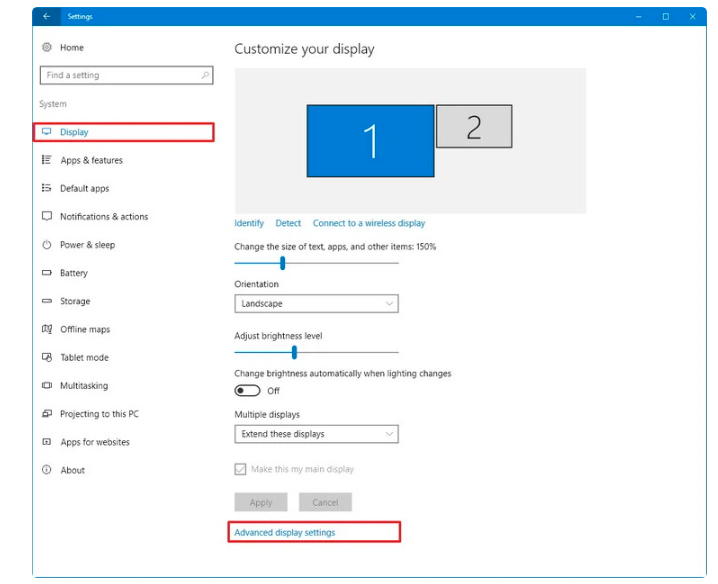Click the back arrow in title bar

[47, 17]
